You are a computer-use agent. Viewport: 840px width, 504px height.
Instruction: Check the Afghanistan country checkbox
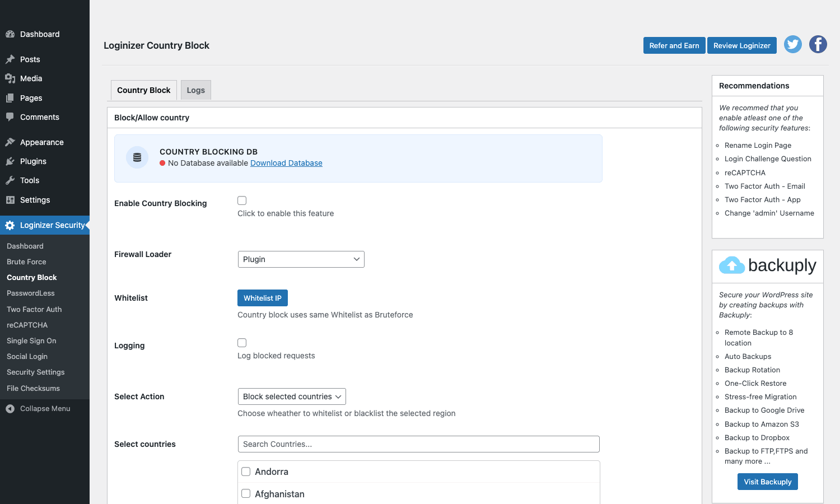pyautogui.click(x=246, y=493)
